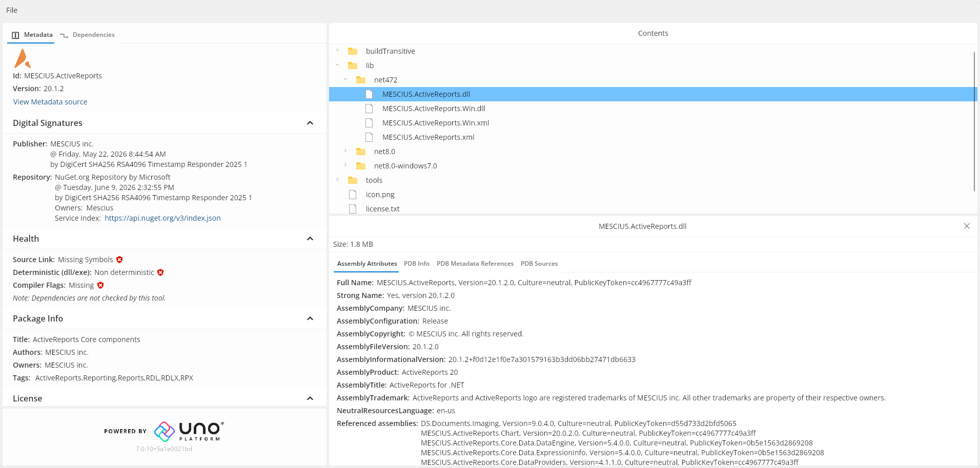Open the File menu
This screenshot has width=980, height=468.
click(12, 10)
